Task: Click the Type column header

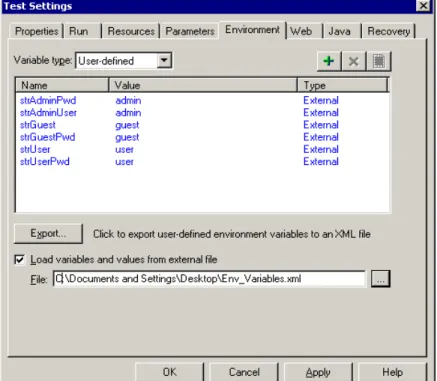Action: [x=342, y=85]
